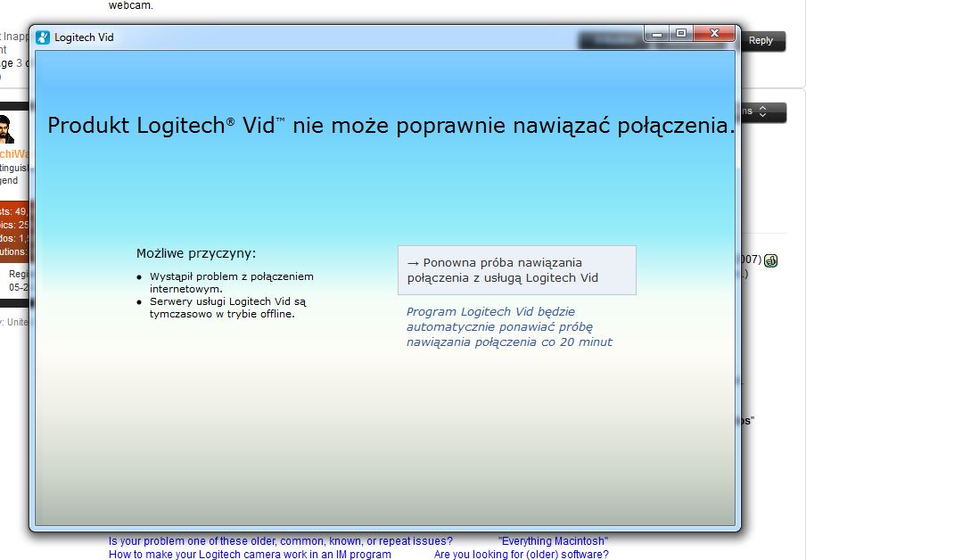Open the forum user's avatar image

7,129
